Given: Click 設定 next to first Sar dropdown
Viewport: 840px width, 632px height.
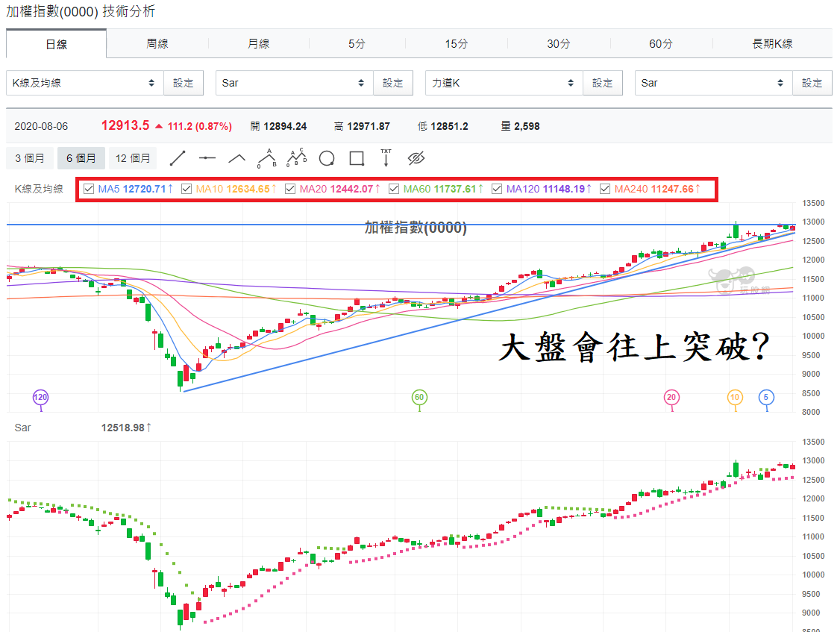Looking at the screenshot, I should tap(392, 83).
